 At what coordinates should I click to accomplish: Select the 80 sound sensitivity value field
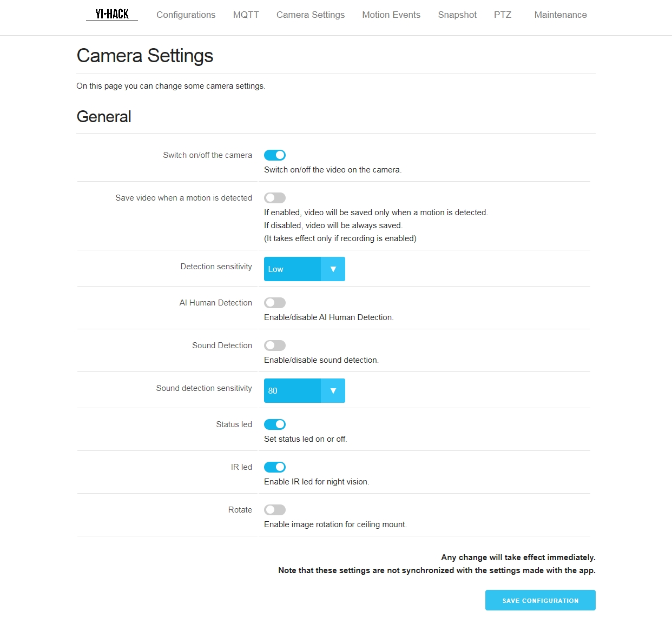coord(305,391)
